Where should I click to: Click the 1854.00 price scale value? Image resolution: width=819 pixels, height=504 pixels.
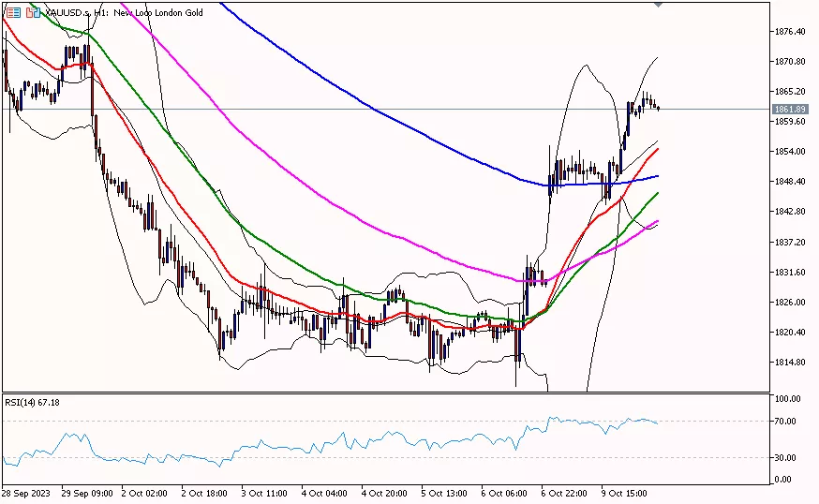(790, 152)
